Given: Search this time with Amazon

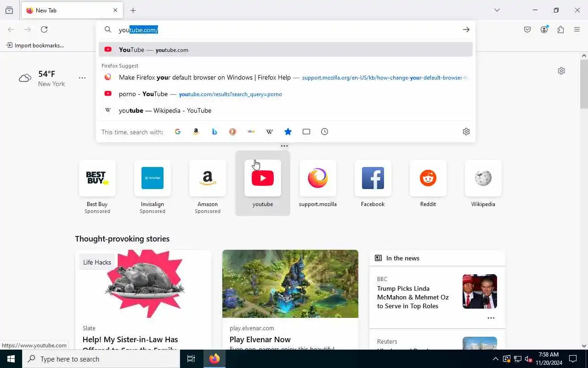Looking at the screenshot, I should 196,132.
